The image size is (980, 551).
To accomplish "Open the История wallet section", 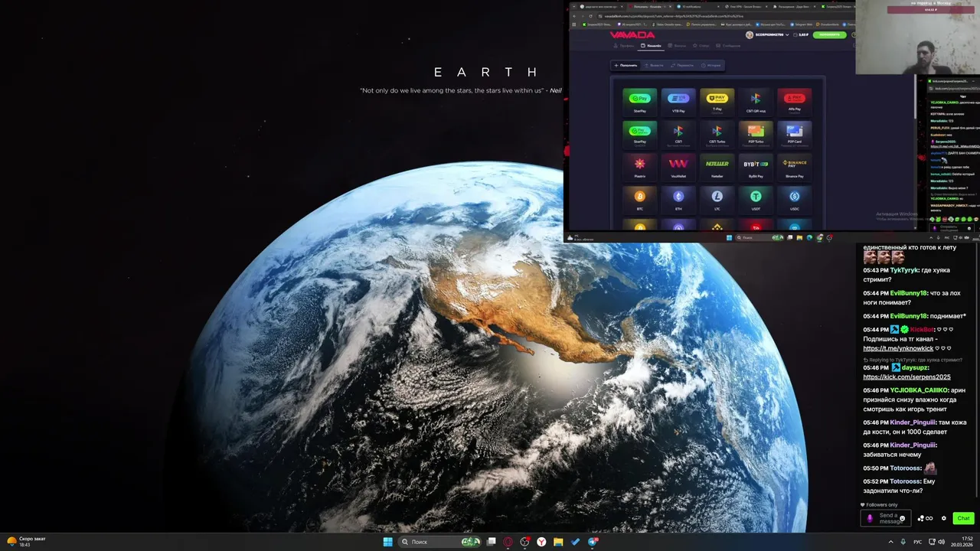I will (711, 65).
